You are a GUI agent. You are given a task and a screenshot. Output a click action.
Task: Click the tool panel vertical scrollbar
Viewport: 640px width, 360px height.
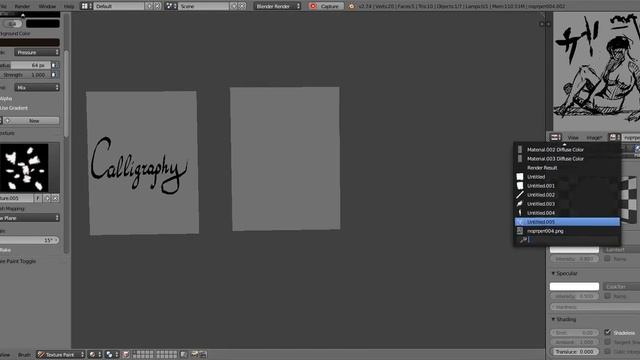[67, 94]
